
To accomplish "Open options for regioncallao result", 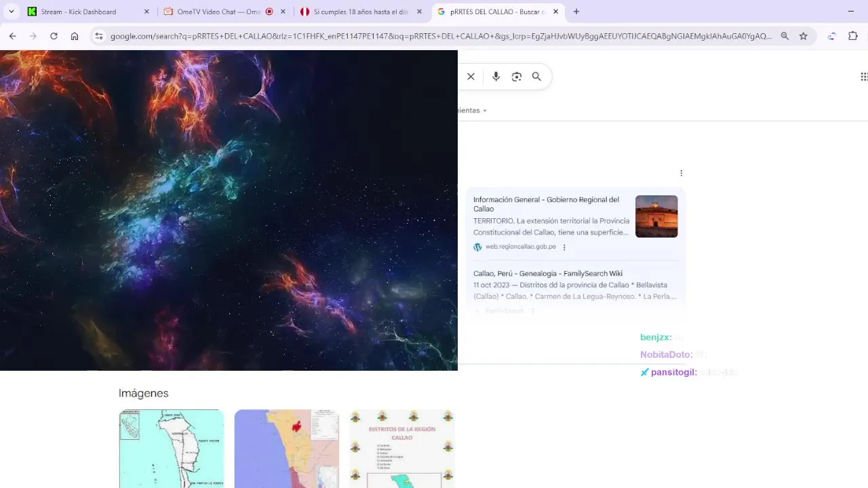I will click(564, 247).
